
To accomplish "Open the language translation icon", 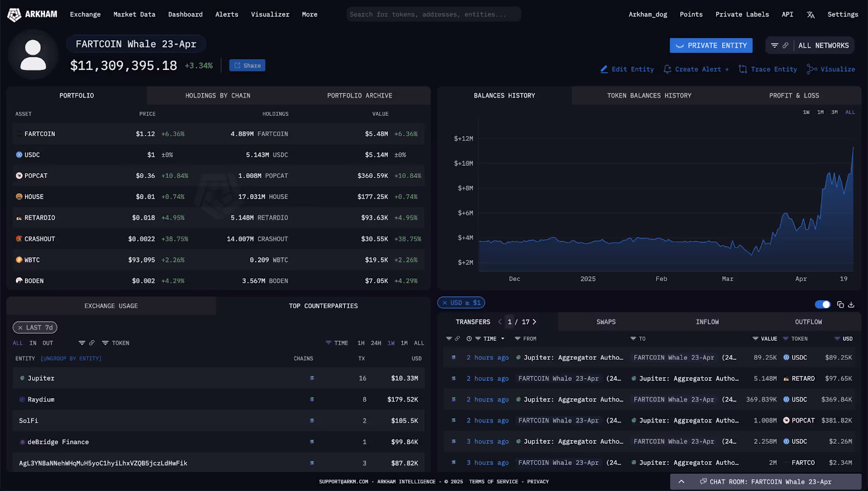I will [x=810, y=15].
